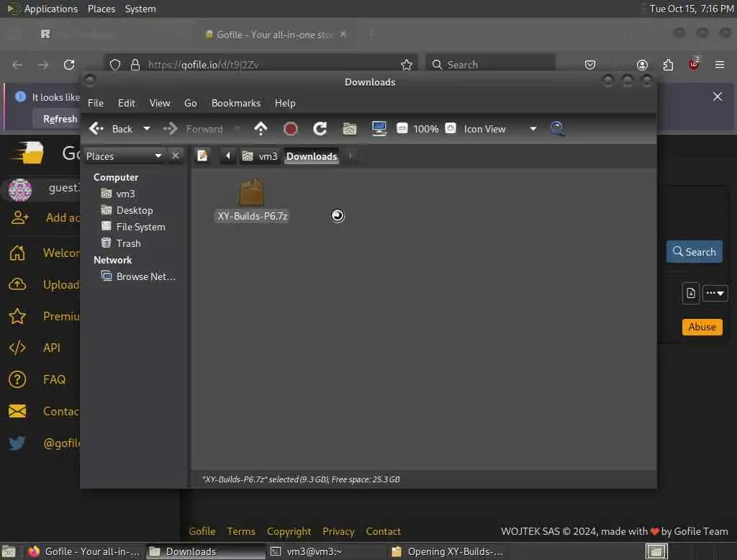This screenshot has width=737, height=560.
Task: Open the Applications menu in top panel
Action: click(42, 9)
